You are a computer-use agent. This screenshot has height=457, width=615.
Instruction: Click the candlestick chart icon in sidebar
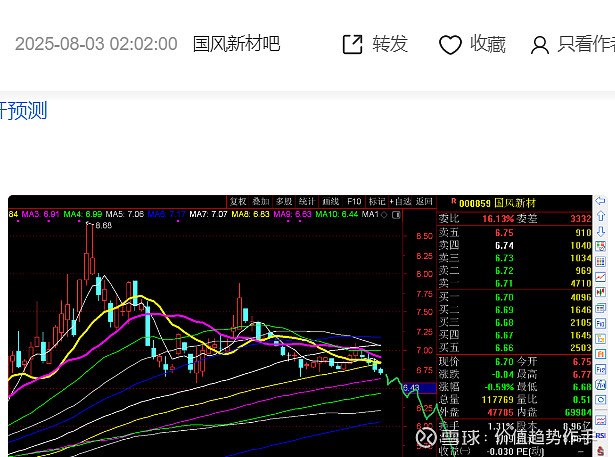(600, 292)
